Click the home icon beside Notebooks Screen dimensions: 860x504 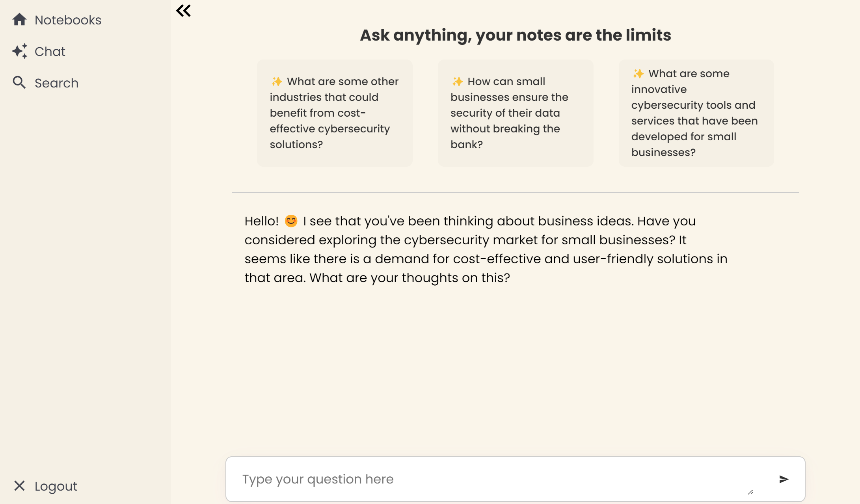[x=19, y=20]
